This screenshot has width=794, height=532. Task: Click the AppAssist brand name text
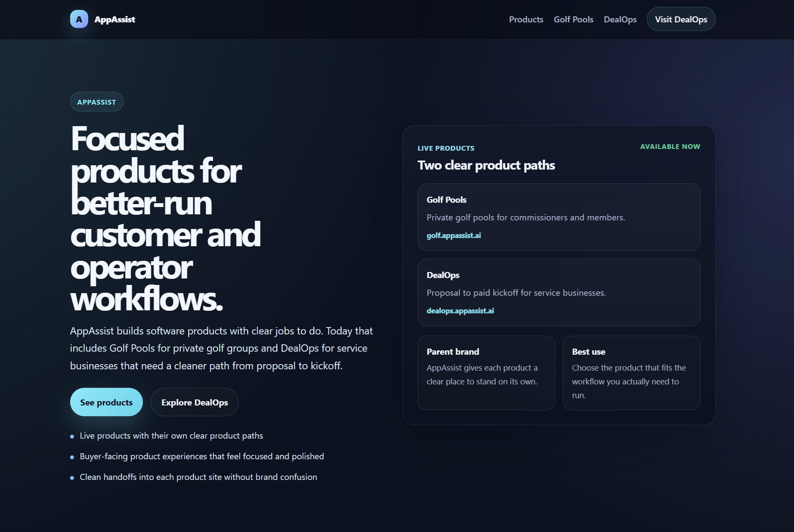tap(115, 19)
